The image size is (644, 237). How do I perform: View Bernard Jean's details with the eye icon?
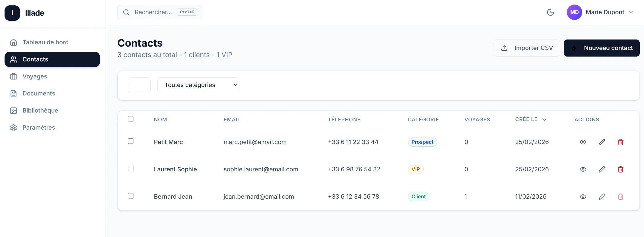[x=583, y=196]
